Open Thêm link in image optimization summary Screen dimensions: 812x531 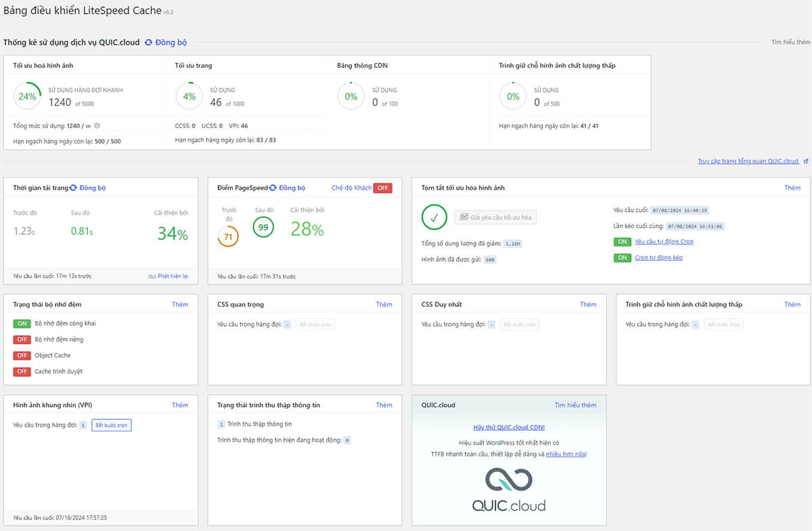tap(792, 188)
